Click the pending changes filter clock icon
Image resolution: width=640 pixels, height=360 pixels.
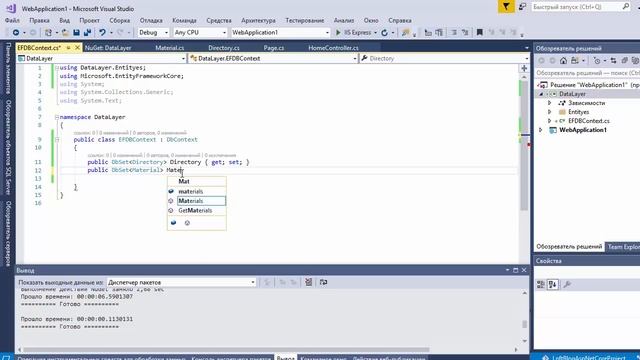coord(597,60)
